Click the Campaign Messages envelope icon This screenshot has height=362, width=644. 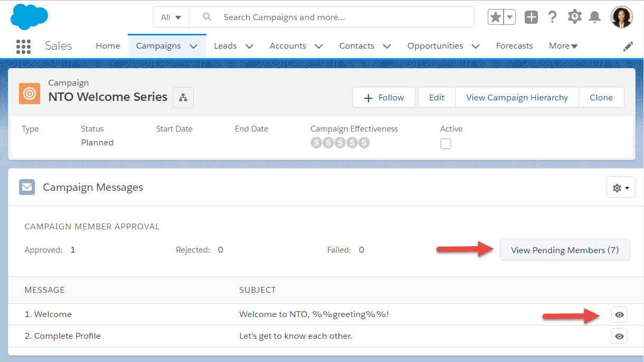click(x=27, y=187)
